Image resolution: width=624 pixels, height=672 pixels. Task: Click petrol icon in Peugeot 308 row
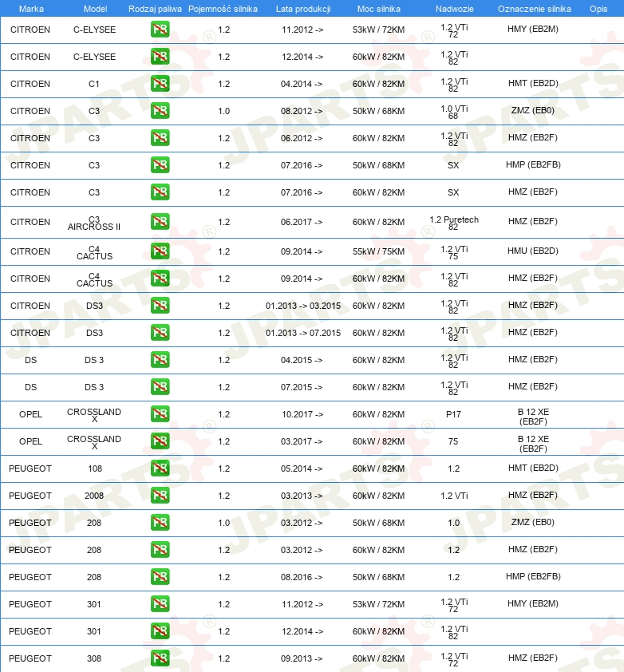coord(160,658)
